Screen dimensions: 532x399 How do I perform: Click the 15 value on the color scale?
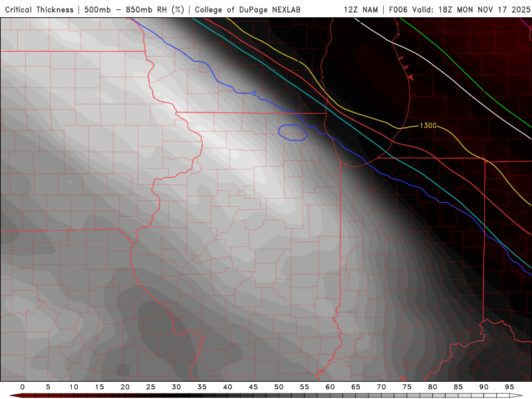pyautogui.click(x=99, y=387)
